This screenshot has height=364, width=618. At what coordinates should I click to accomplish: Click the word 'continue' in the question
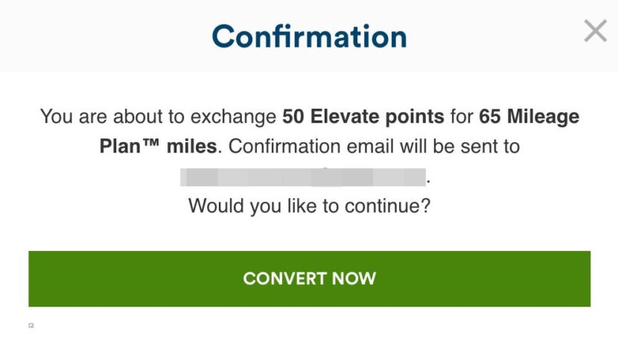[375, 205]
